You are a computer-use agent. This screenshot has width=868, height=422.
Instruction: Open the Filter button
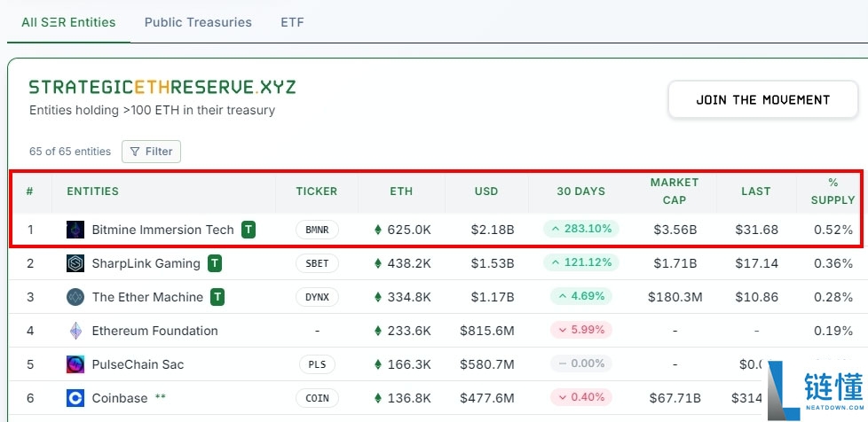pyautogui.click(x=151, y=152)
